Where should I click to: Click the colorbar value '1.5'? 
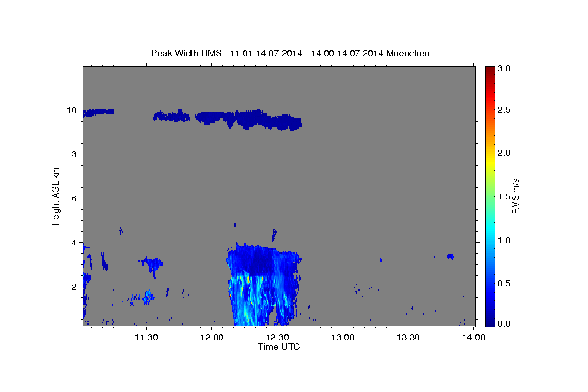click(x=505, y=196)
